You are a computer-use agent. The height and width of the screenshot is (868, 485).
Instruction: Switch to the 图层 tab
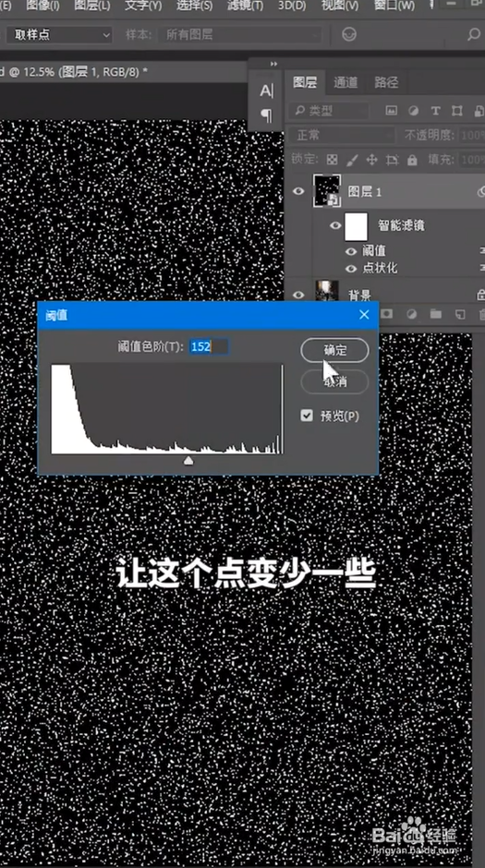coord(305,82)
